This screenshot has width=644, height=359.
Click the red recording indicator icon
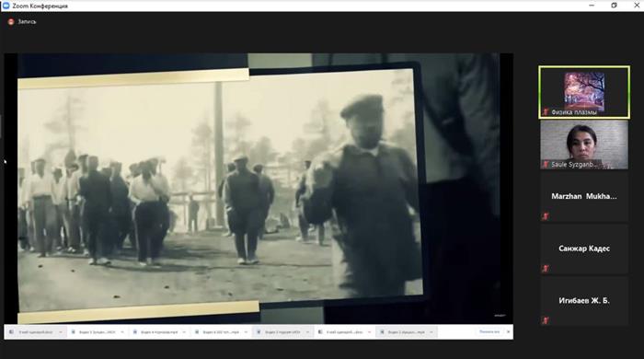11,22
